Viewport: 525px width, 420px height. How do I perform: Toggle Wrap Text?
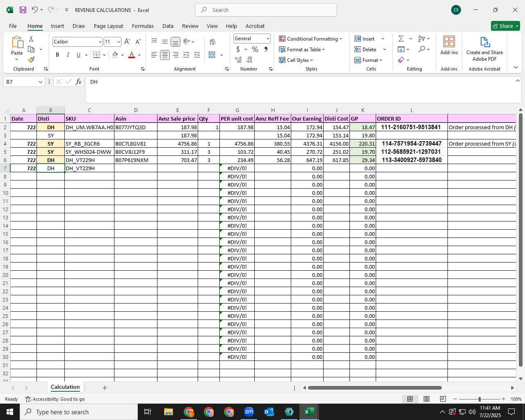(x=212, y=41)
